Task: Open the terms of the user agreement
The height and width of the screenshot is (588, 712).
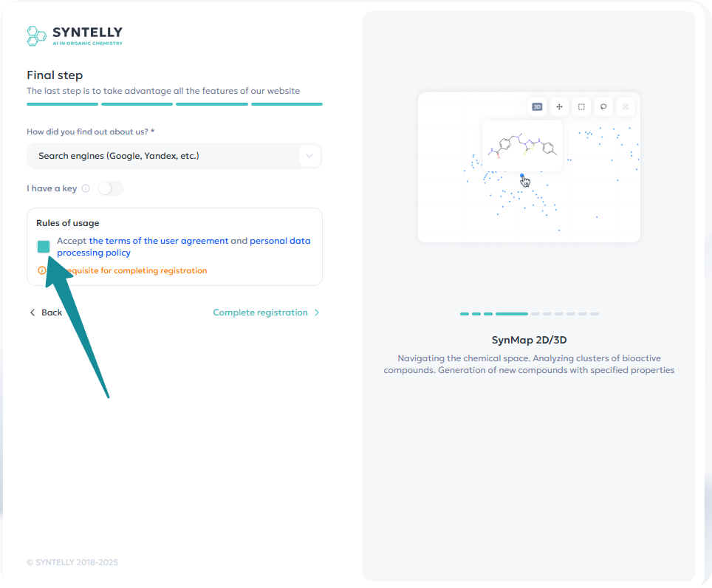Action: (158, 241)
